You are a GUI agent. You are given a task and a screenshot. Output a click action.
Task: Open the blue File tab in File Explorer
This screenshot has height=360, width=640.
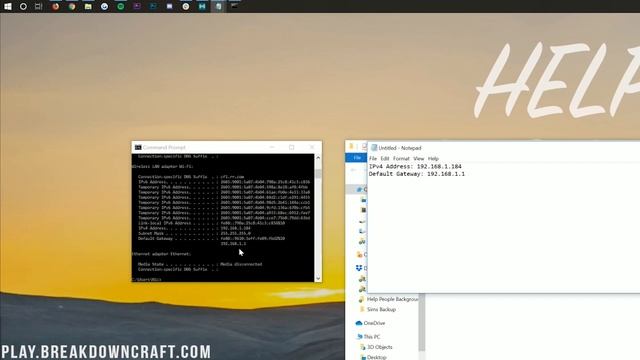[356, 158]
